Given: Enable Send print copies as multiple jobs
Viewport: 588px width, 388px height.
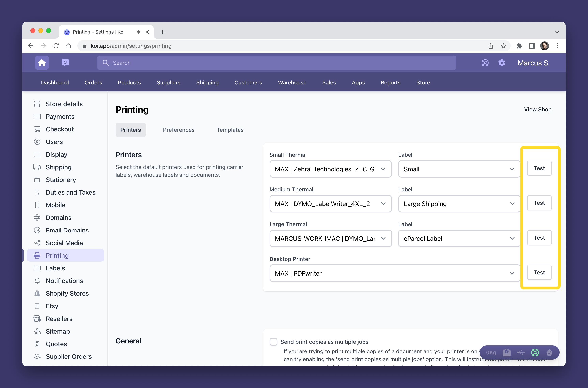Looking at the screenshot, I should (x=273, y=342).
